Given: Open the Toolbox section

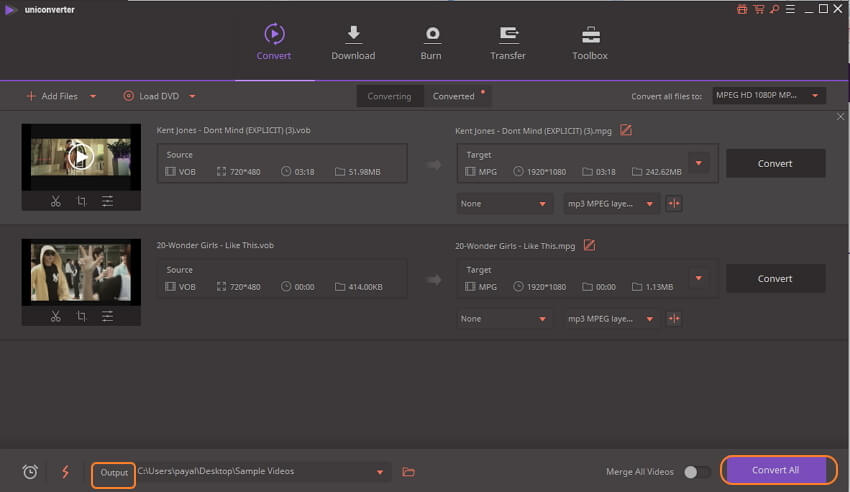Looking at the screenshot, I should [x=590, y=42].
